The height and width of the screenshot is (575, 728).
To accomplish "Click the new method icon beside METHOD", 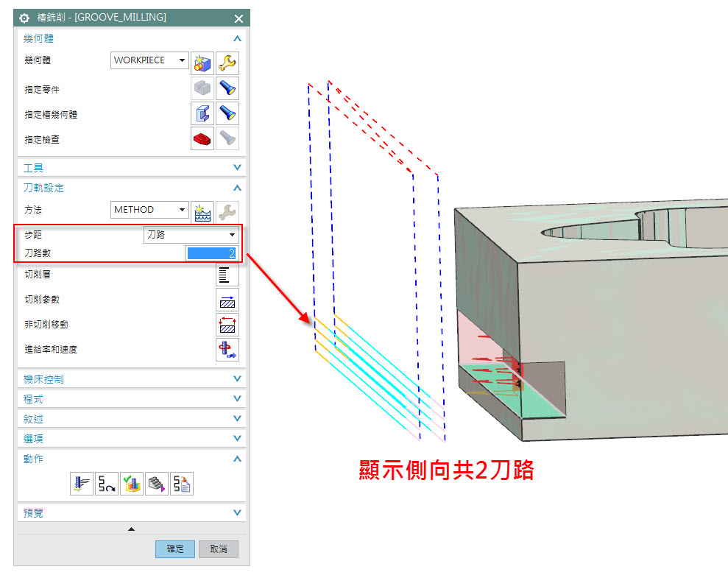I will point(202,213).
